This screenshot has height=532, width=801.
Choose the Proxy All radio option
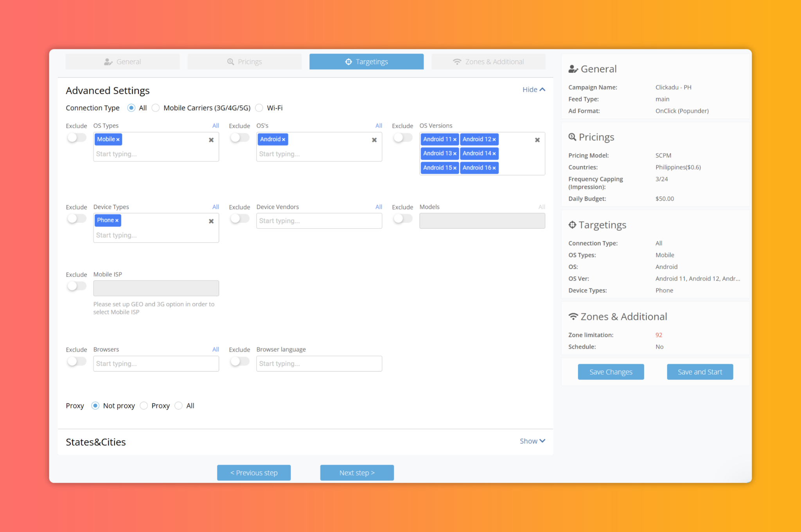point(178,406)
